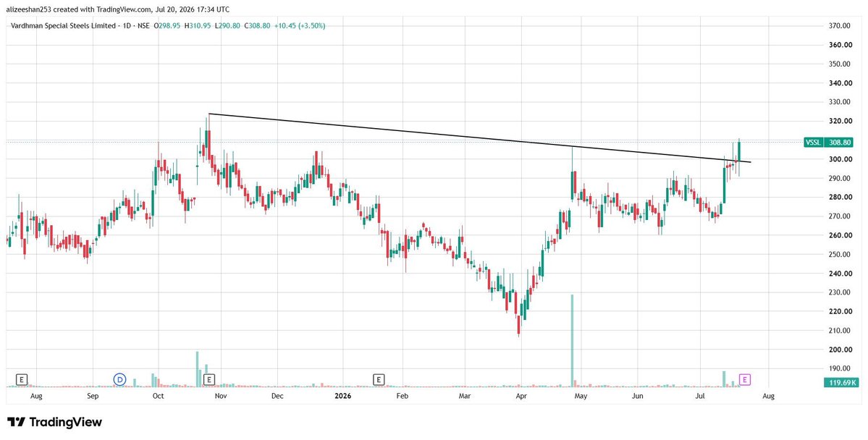This screenshot has width=868, height=440.
Task: Click the alizeeshan253 created with TradingView.com caption
Action: [x=118, y=9]
